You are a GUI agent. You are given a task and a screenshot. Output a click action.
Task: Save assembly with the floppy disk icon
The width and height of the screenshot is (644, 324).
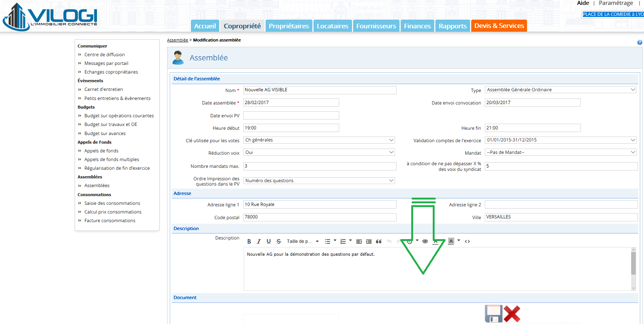[x=493, y=314]
